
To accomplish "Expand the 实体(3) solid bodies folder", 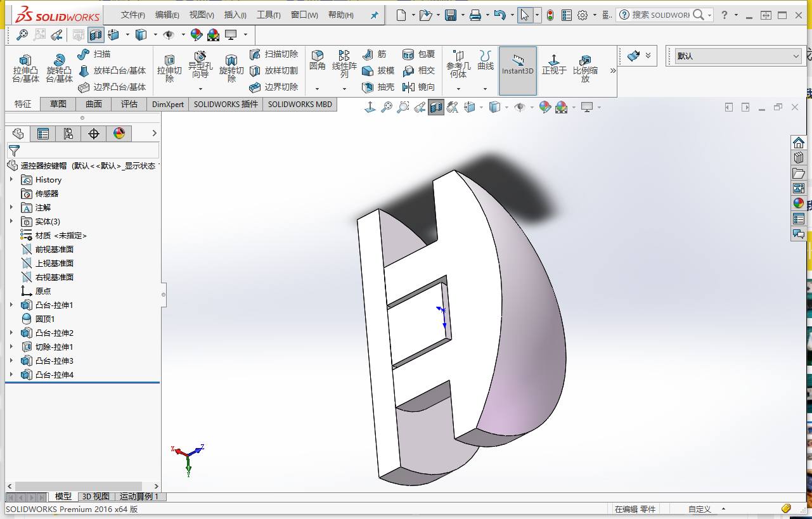I will tap(11, 222).
